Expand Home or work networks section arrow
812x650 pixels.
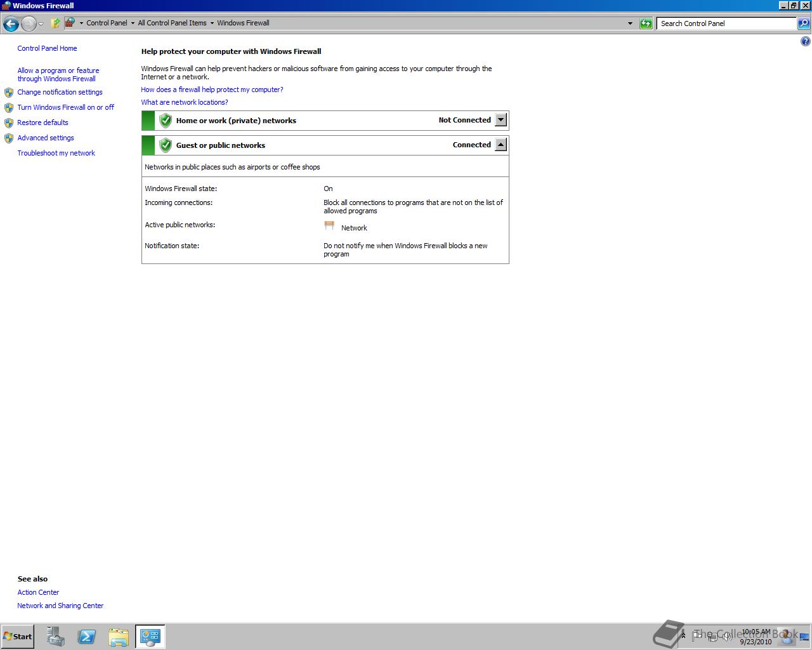[501, 120]
